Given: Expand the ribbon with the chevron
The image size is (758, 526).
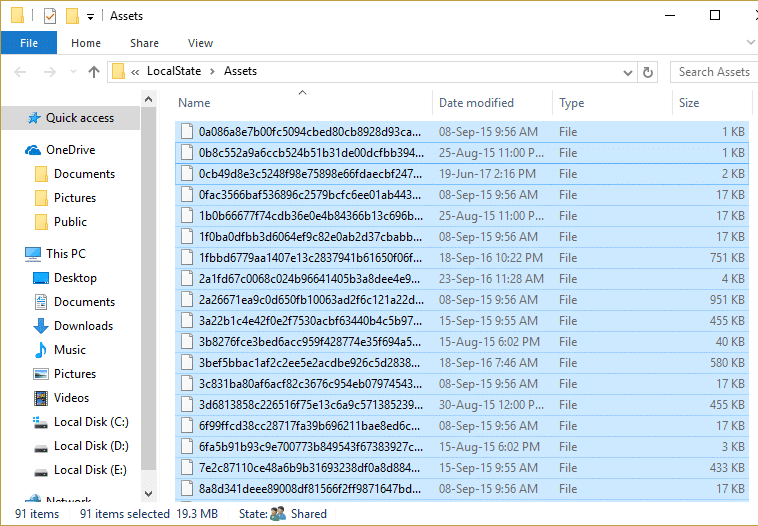Looking at the screenshot, I should coord(751,43).
